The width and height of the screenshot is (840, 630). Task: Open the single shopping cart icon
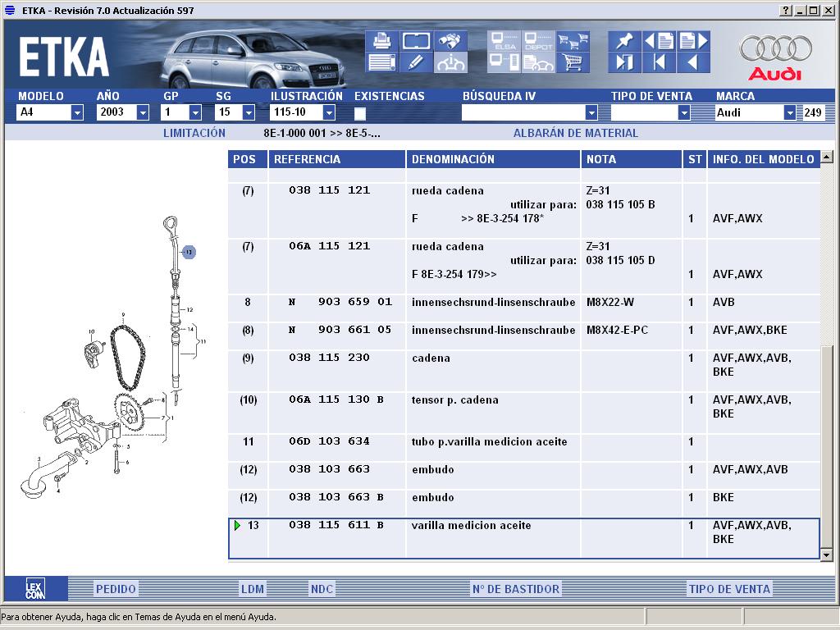pos(573,62)
